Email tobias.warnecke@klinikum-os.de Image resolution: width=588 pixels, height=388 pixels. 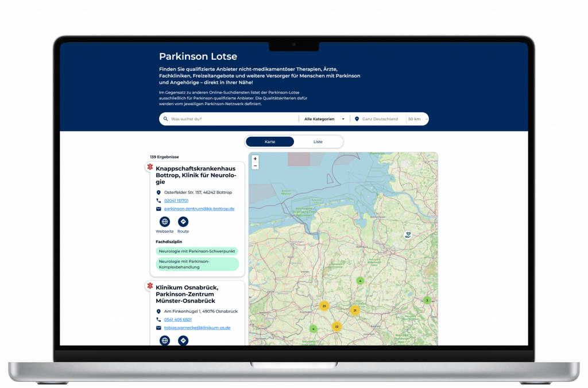(x=198, y=328)
